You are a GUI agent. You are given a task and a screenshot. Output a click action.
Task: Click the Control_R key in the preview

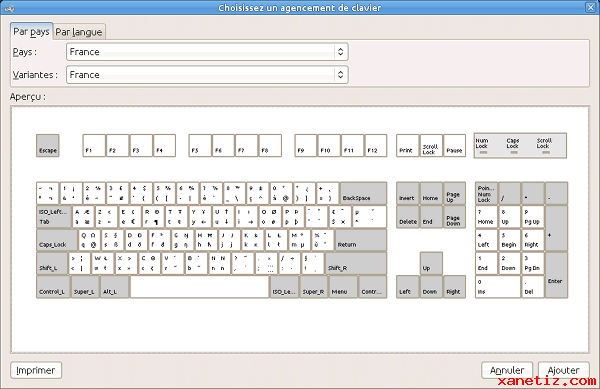(x=373, y=287)
